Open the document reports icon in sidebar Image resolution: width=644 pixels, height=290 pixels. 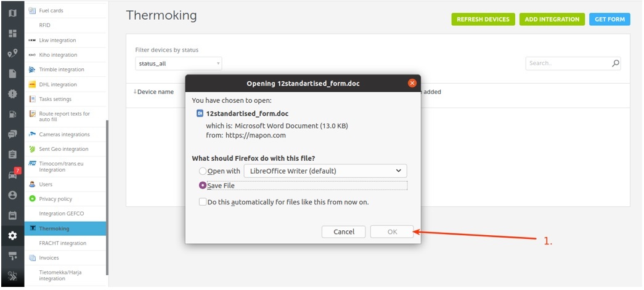click(x=12, y=73)
